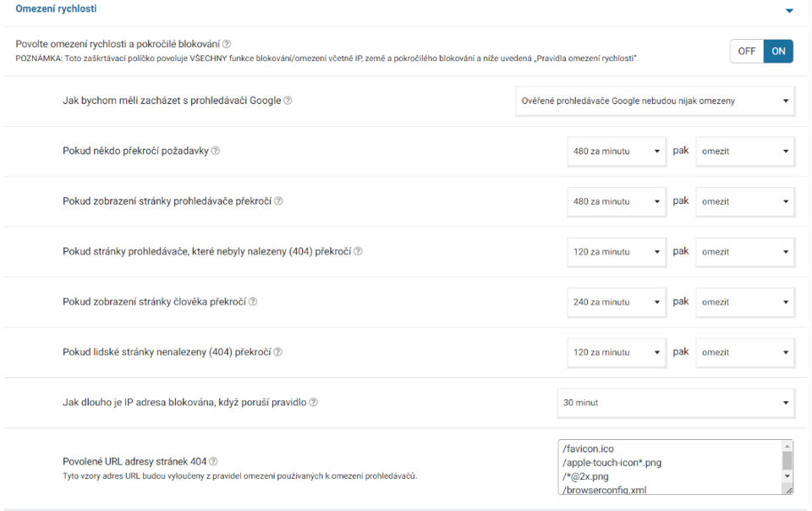Click help icon next to 'Pokud někdo překročí požadavky'

coord(216,151)
